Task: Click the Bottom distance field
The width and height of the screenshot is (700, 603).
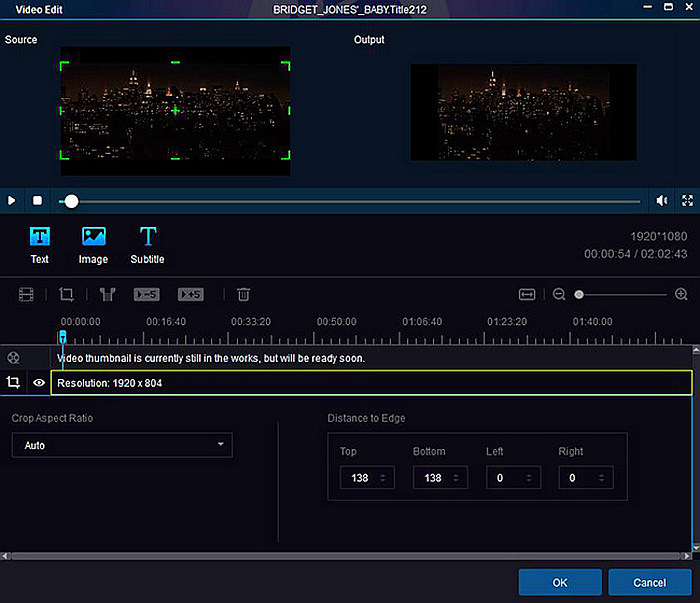Action: coord(440,478)
